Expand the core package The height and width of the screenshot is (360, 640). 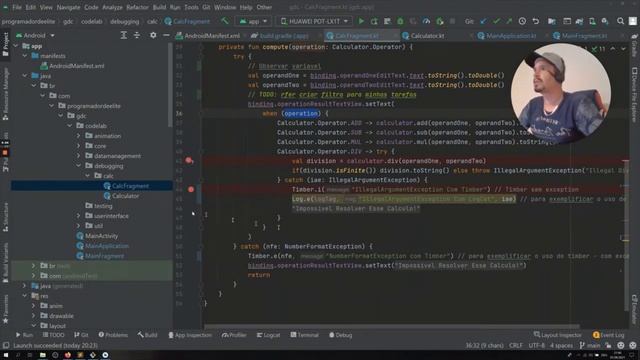[x=79, y=146]
